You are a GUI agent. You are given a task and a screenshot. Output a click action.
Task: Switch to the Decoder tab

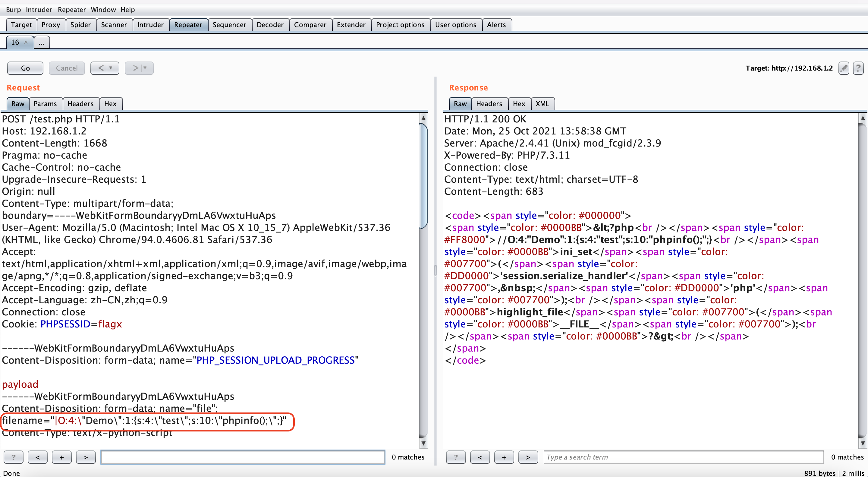[x=269, y=25]
